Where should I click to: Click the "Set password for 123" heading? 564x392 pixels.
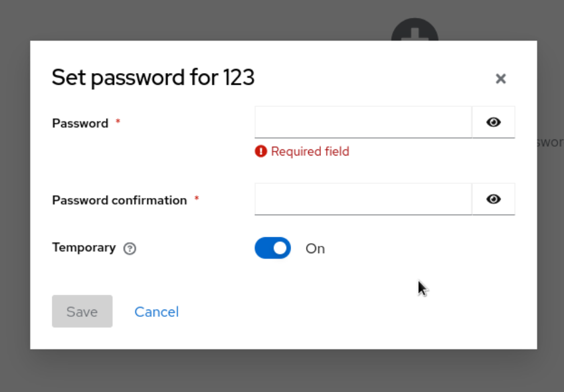click(153, 78)
